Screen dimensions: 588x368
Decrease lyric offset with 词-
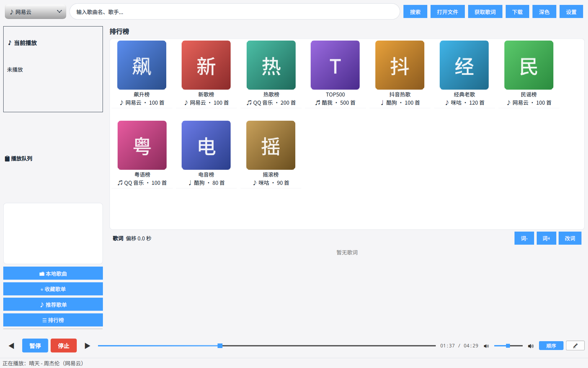(x=524, y=238)
